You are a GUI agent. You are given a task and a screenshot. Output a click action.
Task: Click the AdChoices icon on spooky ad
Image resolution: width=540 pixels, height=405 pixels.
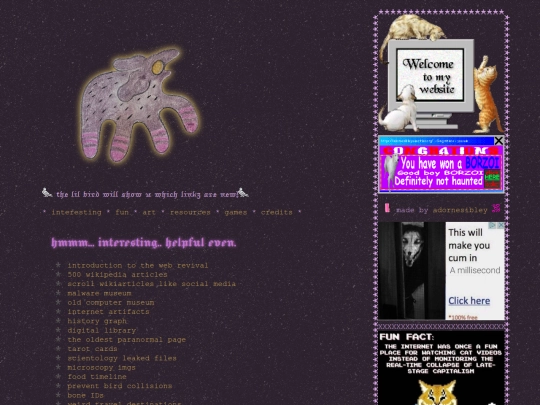493,225
